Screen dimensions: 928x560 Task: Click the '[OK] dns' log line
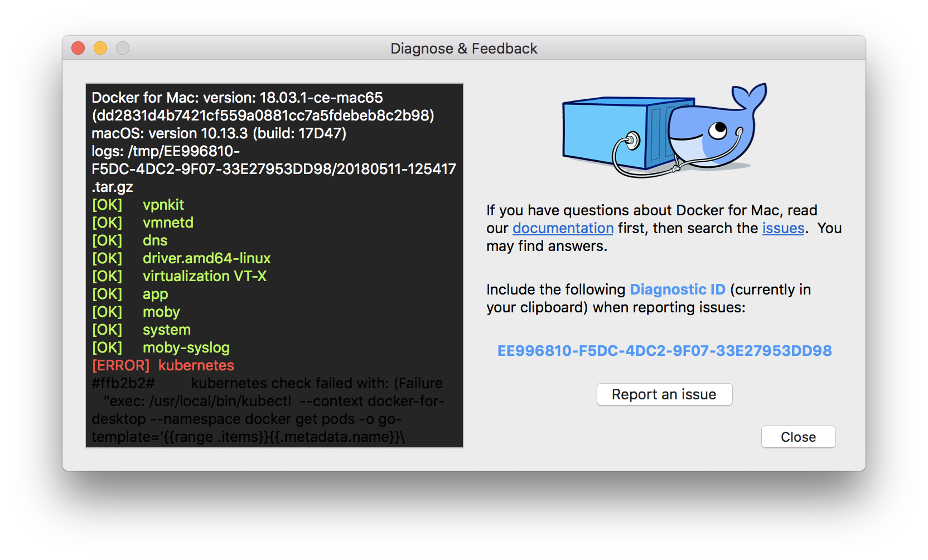click(129, 240)
